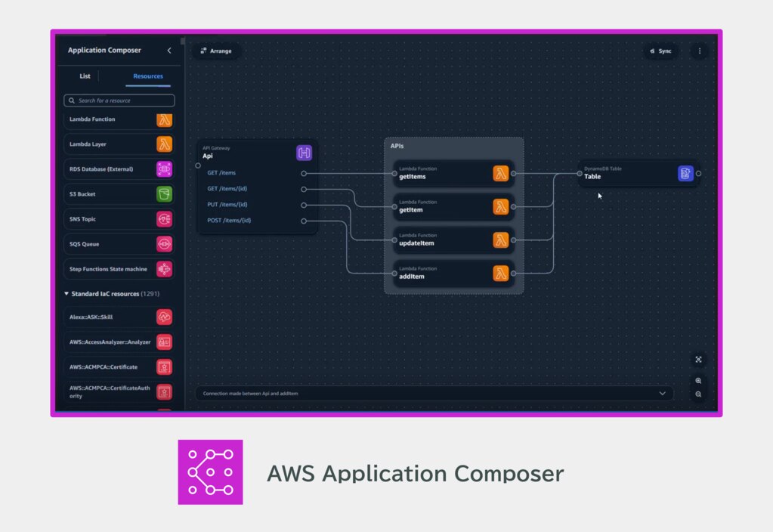Click the Lambda icon on getItem card
This screenshot has height=532, width=773.
(x=500, y=206)
